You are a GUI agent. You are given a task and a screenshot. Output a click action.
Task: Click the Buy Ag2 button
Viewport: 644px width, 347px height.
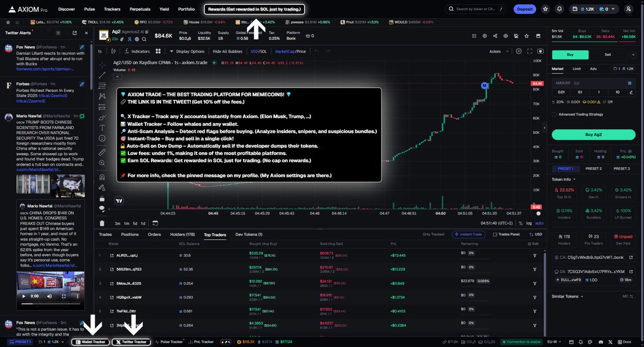pos(592,134)
